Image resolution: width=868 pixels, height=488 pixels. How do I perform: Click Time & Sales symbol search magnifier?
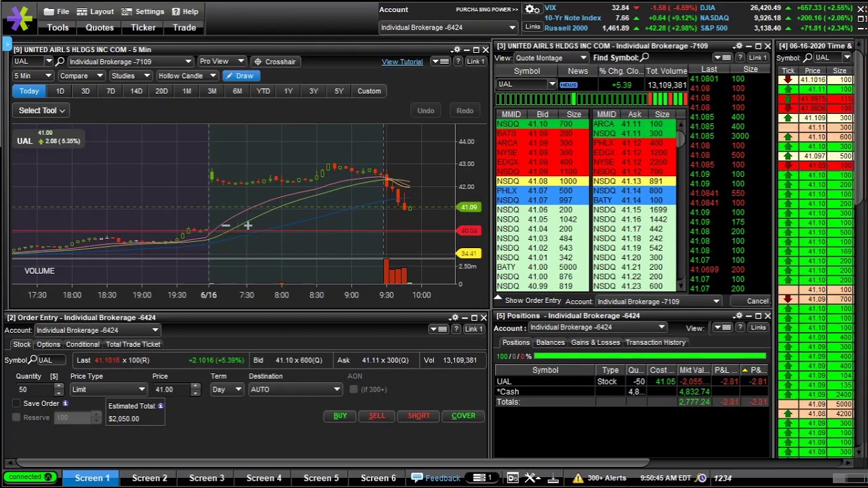pos(808,58)
